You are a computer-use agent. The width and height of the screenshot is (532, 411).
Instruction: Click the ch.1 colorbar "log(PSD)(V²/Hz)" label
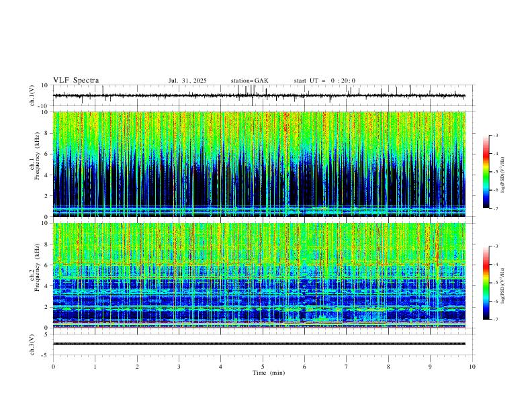tap(503, 175)
